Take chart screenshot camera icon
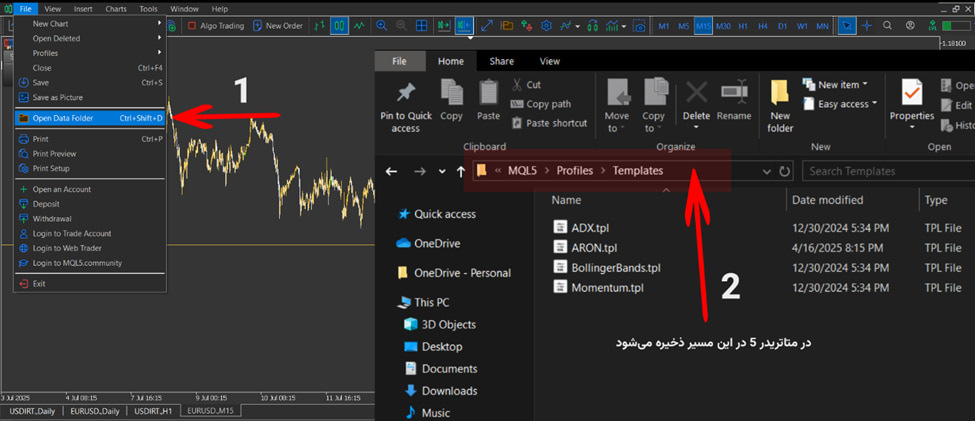975x421 pixels. click(639, 26)
